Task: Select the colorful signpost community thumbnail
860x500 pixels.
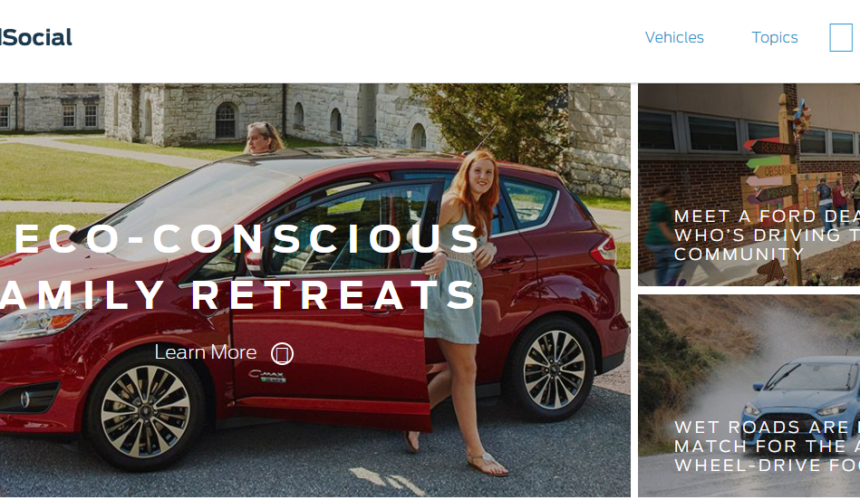Action: 749,184
